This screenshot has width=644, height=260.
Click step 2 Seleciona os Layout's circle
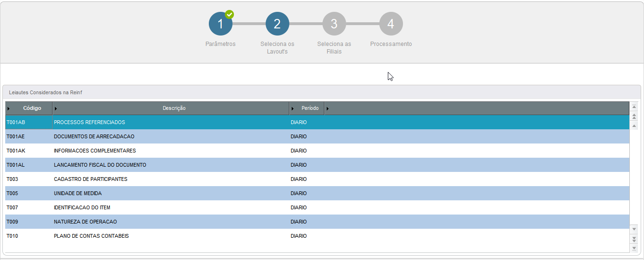(277, 24)
